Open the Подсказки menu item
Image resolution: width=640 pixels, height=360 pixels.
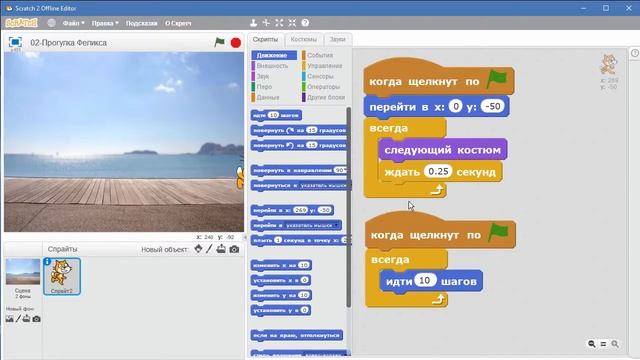click(x=141, y=23)
